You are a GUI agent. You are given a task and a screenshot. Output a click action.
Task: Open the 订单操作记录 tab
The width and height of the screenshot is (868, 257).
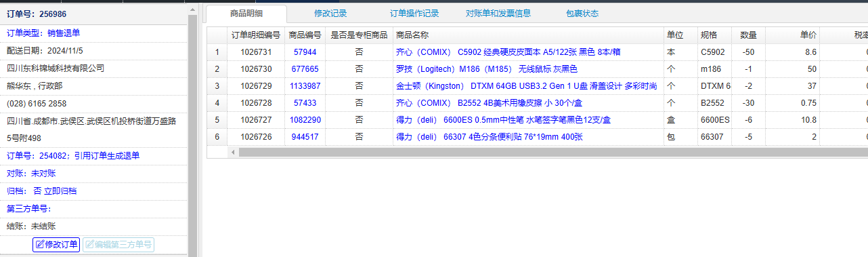coord(414,13)
